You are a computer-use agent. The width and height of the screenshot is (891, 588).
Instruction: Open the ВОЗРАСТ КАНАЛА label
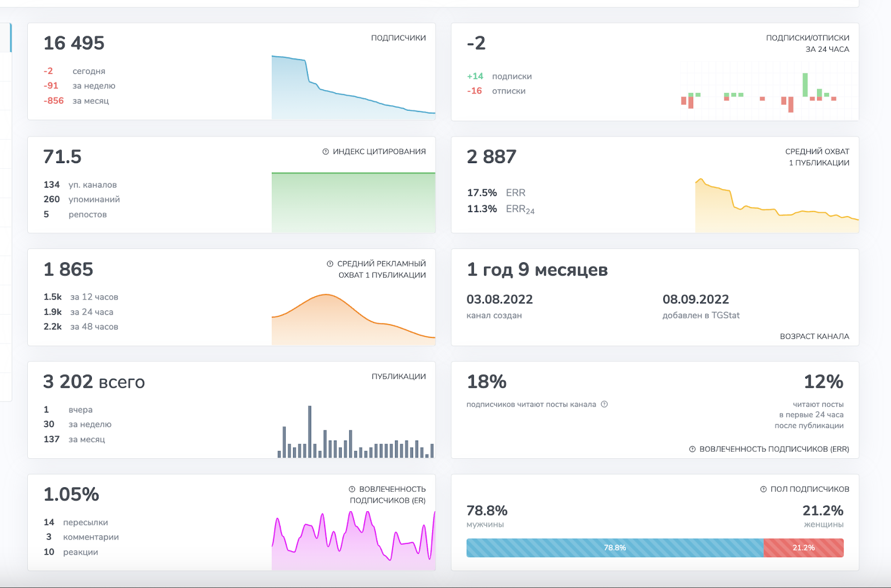click(815, 336)
